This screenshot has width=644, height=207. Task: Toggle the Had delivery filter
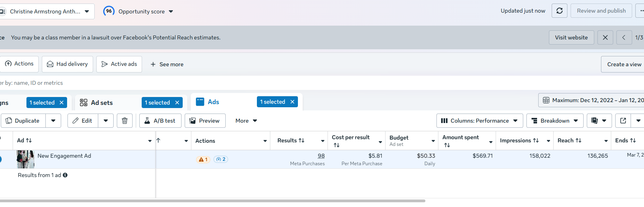point(67,64)
